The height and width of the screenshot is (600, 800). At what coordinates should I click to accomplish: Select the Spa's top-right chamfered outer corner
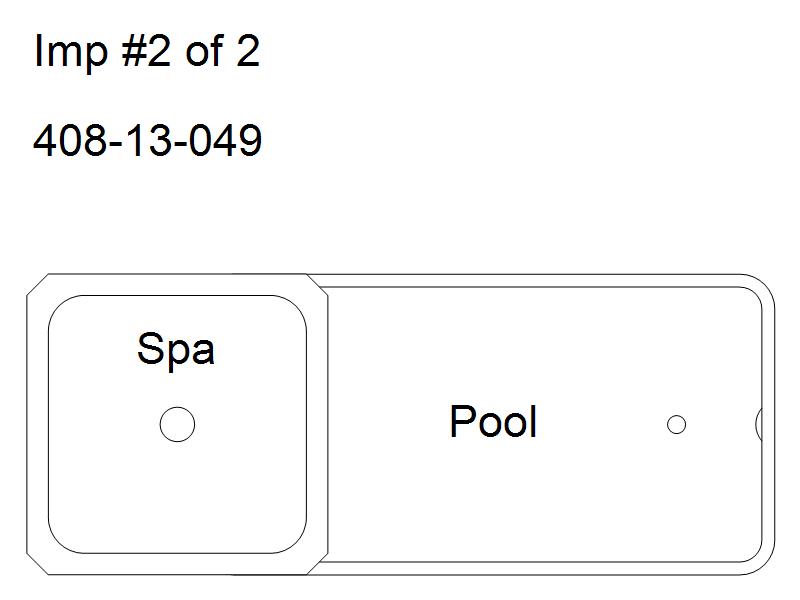point(317,284)
